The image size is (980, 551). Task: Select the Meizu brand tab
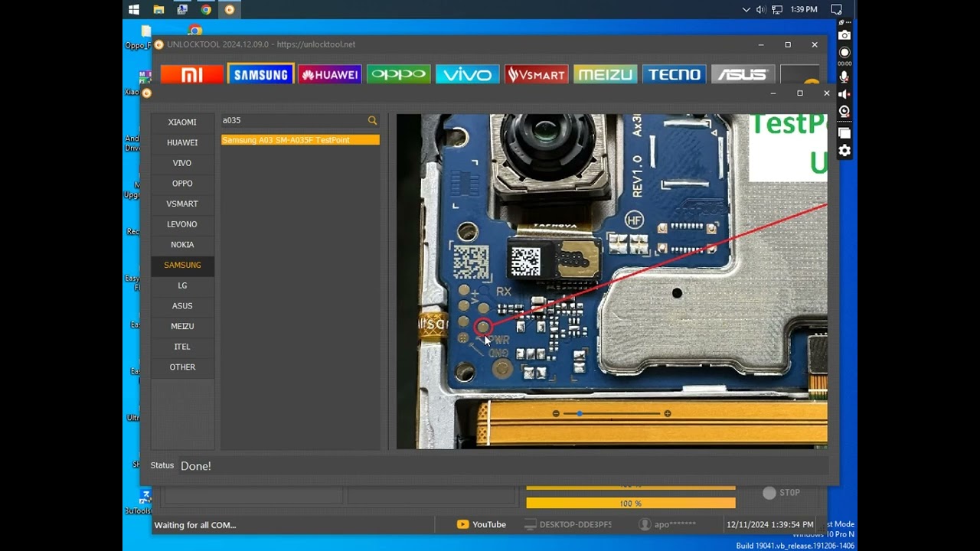point(606,74)
